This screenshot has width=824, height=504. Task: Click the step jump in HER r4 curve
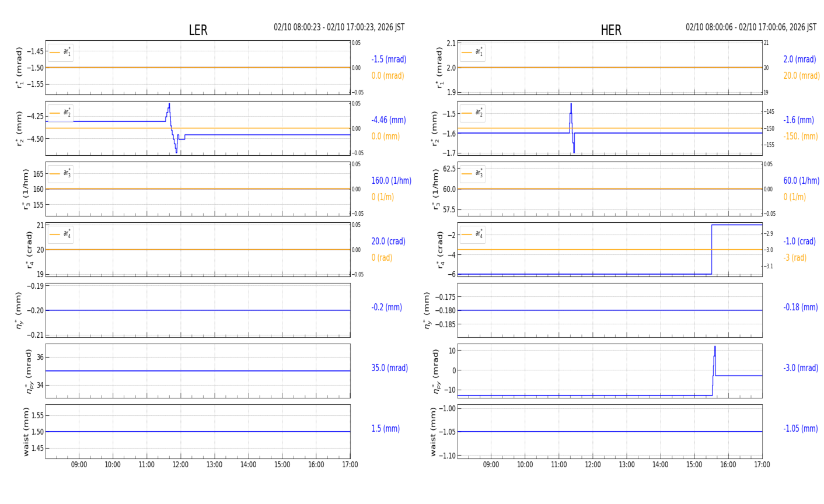coord(711,249)
